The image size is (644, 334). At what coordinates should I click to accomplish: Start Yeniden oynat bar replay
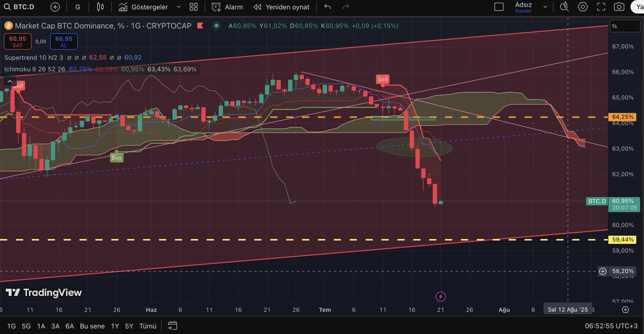point(282,7)
